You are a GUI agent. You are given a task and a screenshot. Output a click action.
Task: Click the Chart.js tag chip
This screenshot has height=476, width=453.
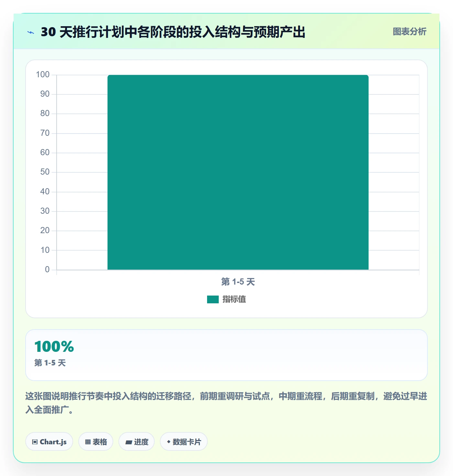pos(49,442)
